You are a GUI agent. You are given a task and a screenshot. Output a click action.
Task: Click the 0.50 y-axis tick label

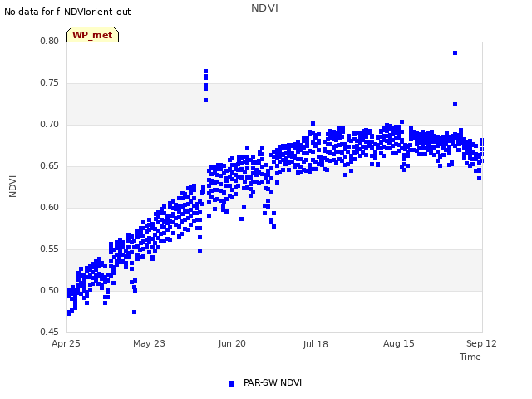click(x=50, y=290)
